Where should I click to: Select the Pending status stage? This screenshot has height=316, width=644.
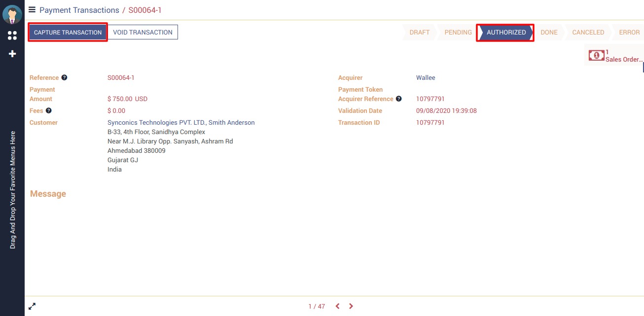coord(458,33)
